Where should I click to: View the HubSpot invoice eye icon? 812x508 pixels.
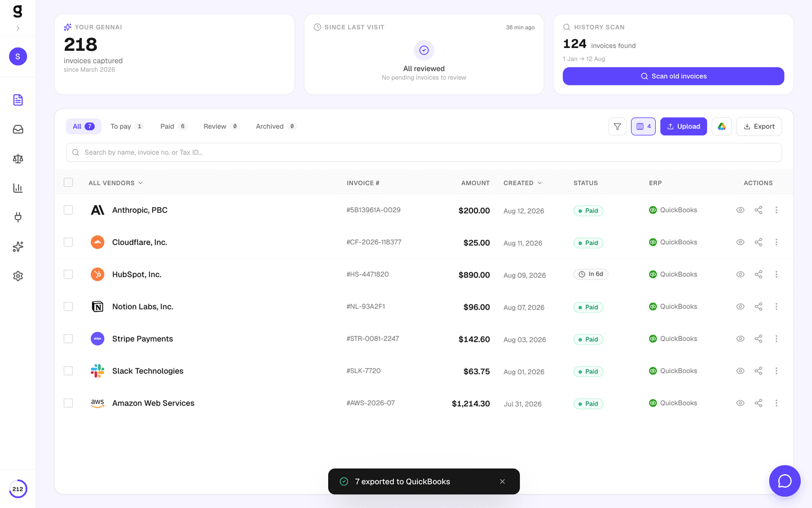740,274
